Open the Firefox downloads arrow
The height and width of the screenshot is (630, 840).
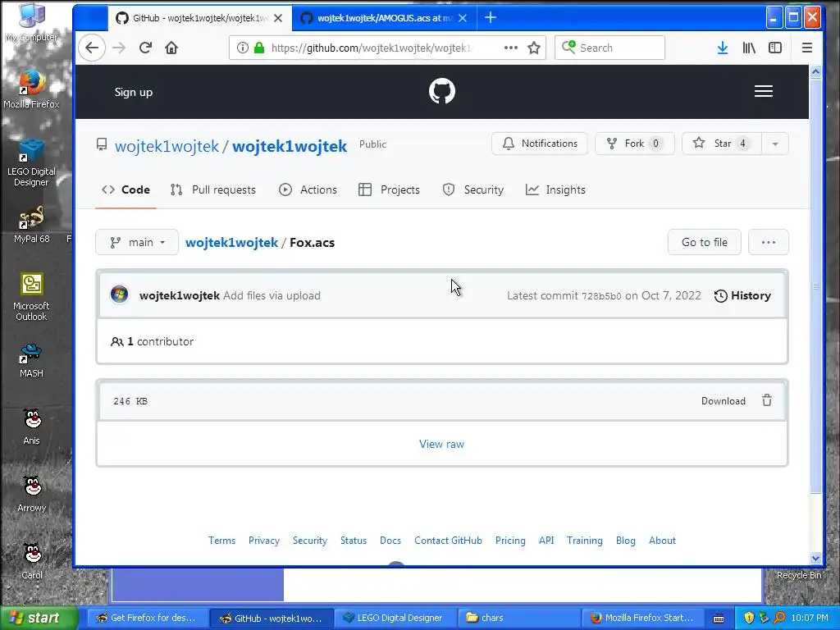(x=722, y=48)
